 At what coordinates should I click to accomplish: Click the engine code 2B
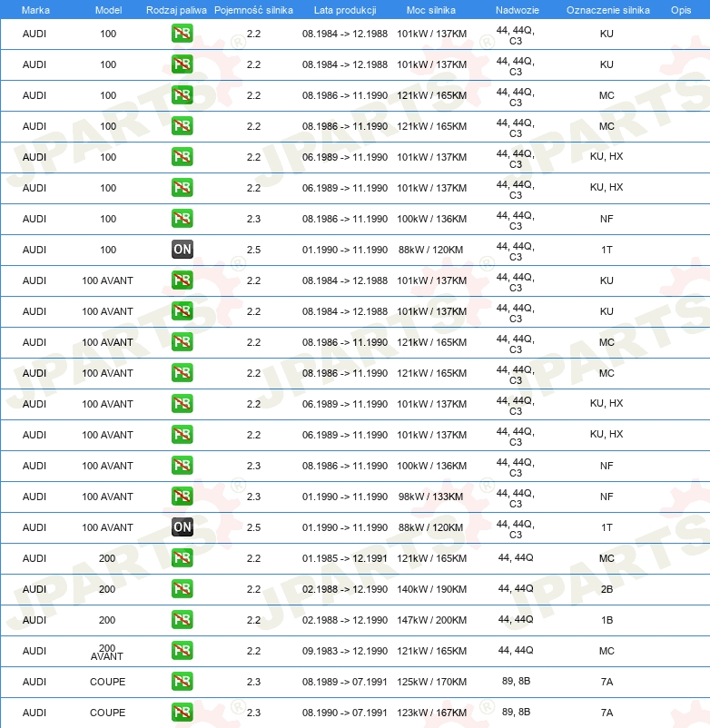coord(606,589)
